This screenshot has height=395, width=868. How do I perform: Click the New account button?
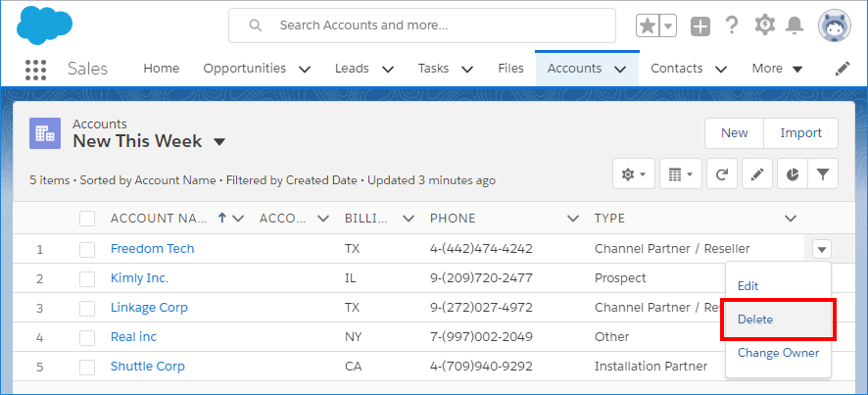tap(734, 133)
